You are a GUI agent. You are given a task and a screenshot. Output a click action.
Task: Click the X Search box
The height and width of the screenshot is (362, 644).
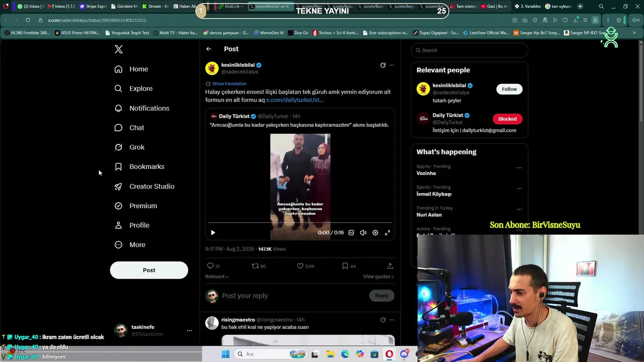469,50
